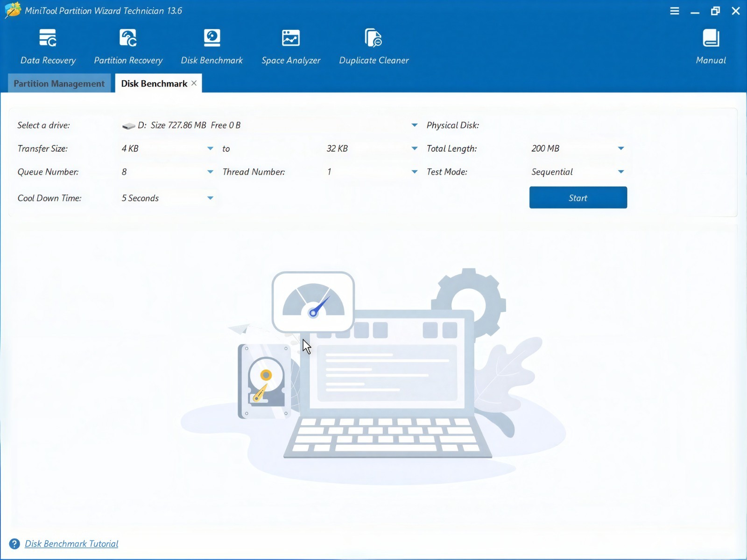Image resolution: width=747 pixels, height=560 pixels.
Task: Open the hamburger menu in the title bar
Action: (x=674, y=11)
